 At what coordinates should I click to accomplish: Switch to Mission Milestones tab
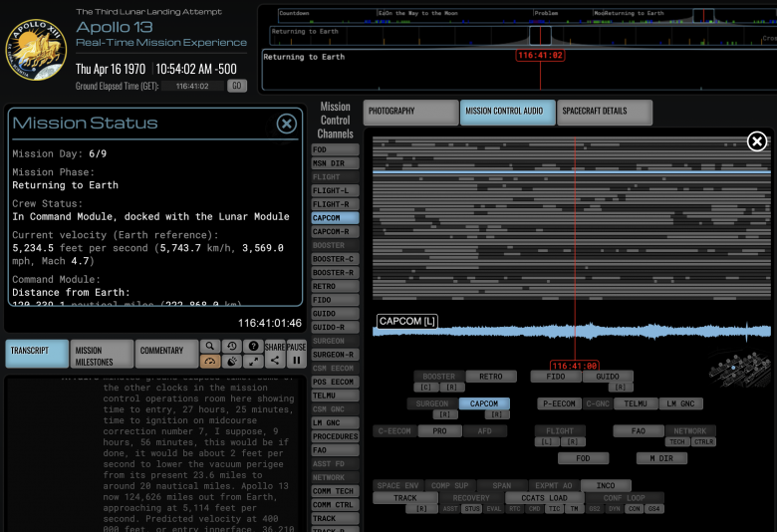pyautogui.click(x=102, y=354)
